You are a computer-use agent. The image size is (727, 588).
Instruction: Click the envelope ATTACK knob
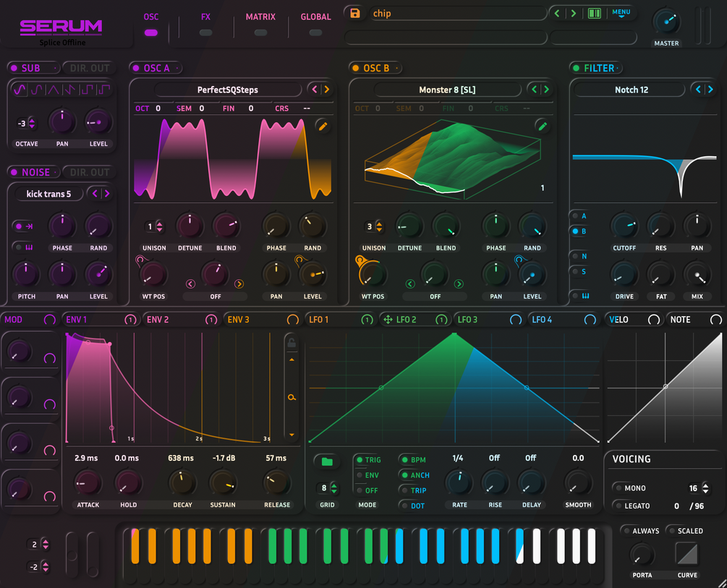[88, 482]
